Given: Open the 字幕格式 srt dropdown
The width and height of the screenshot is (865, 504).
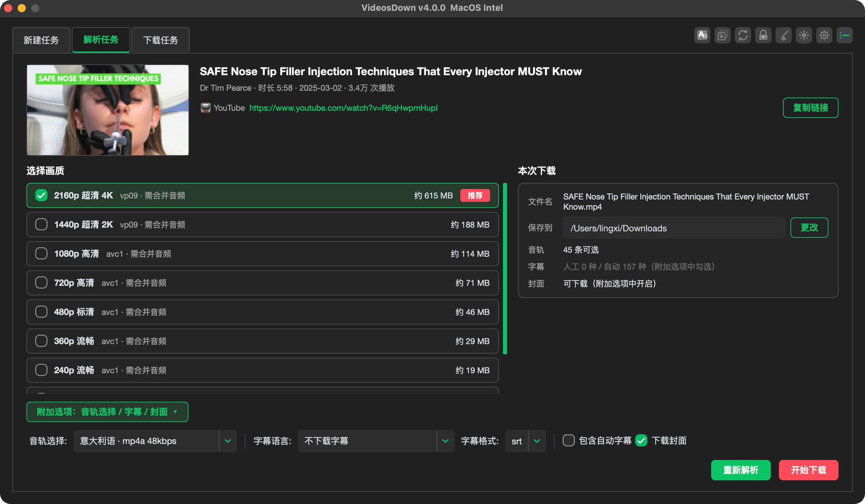Looking at the screenshot, I should (x=525, y=441).
